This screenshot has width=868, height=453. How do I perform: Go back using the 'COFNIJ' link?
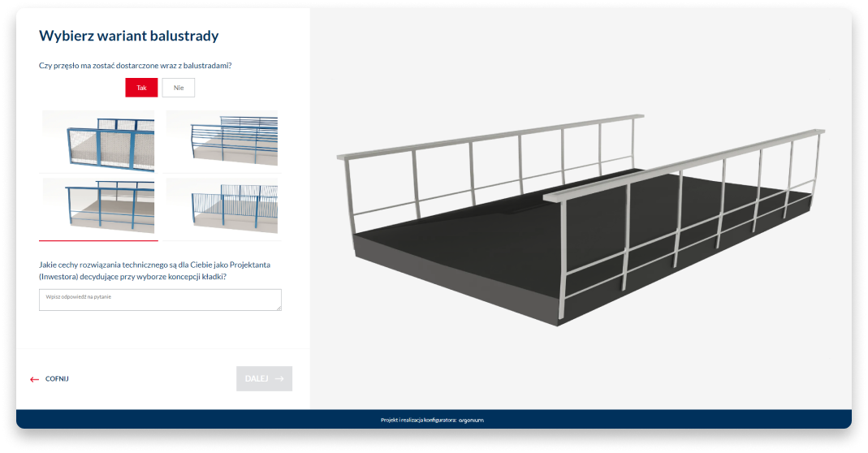(57, 379)
